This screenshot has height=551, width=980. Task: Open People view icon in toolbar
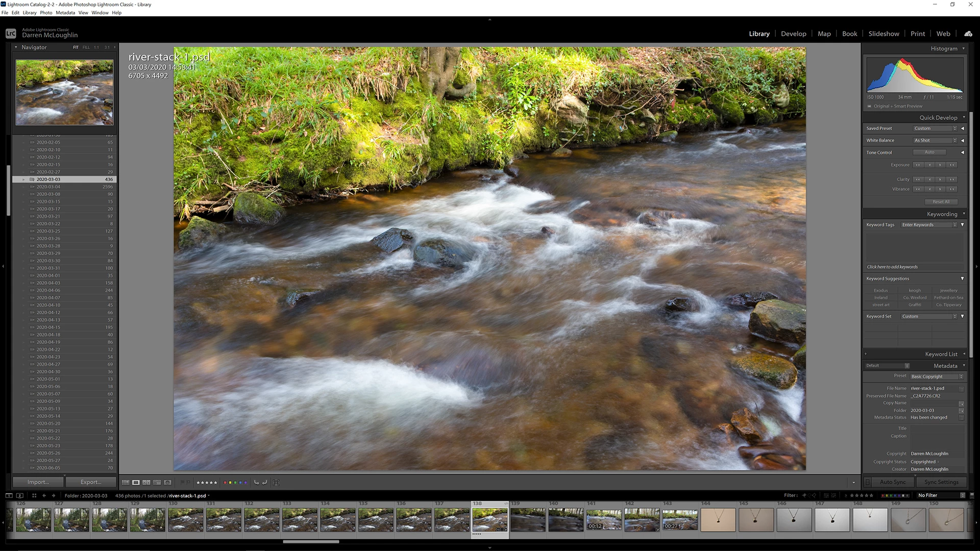pos(167,482)
